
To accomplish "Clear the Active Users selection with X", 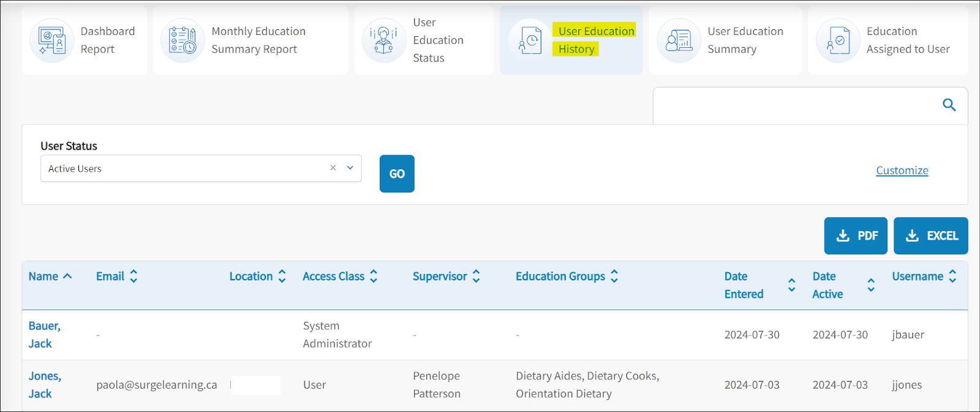I will 333,168.
